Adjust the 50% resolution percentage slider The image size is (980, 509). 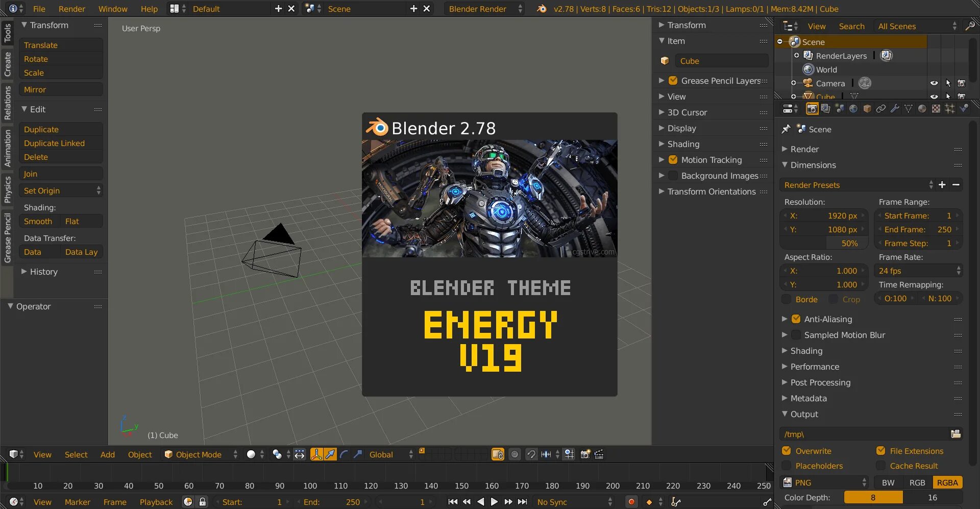point(824,243)
